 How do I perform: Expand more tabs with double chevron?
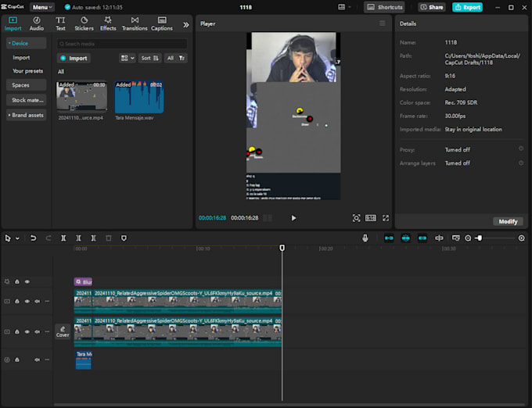pos(186,24)
